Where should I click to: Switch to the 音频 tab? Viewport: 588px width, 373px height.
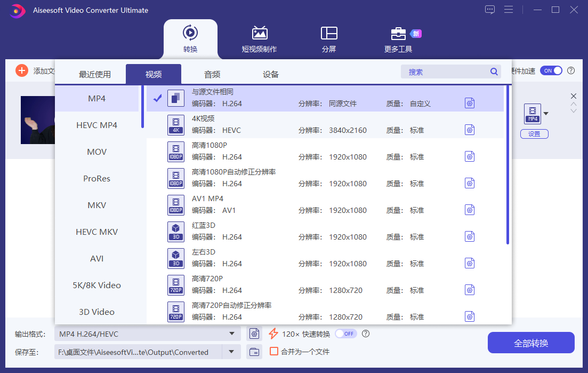pyautogui.click(x=212, y=74)
